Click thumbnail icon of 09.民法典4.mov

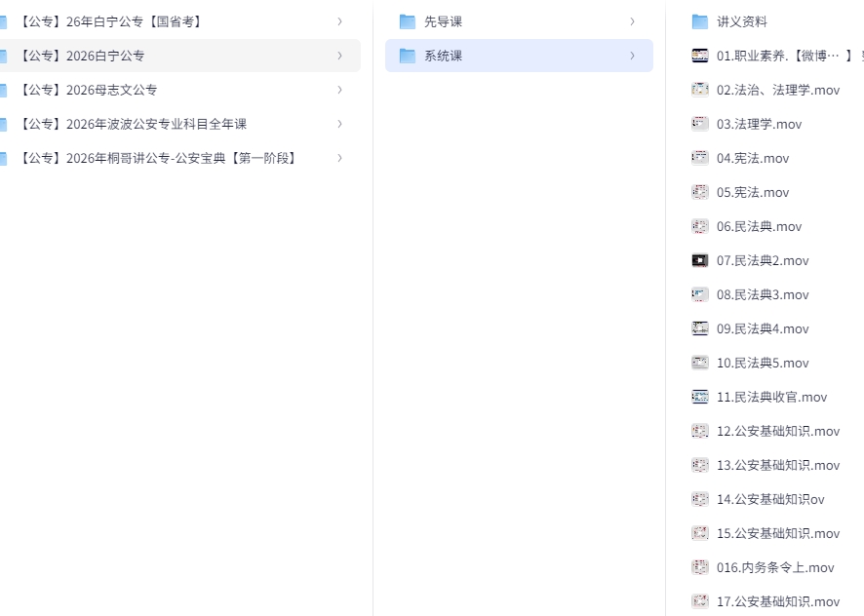point(700,328)
